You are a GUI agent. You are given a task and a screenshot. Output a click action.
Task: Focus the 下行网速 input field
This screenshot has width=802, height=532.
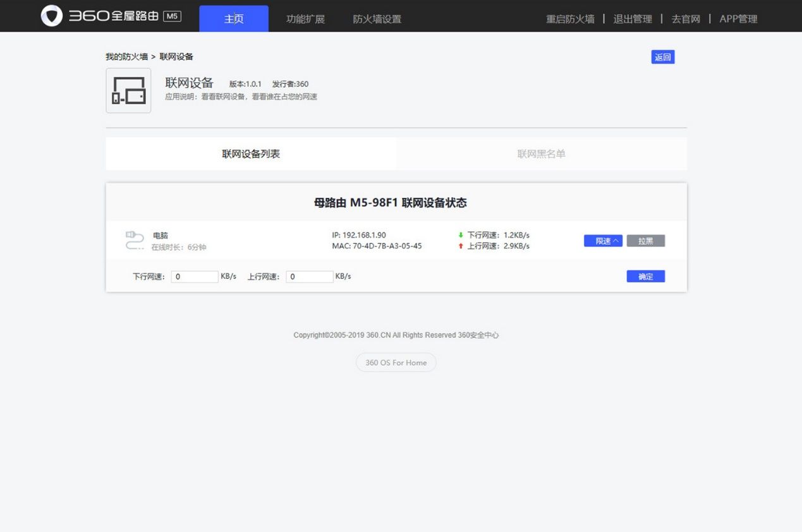coord(195,277)
